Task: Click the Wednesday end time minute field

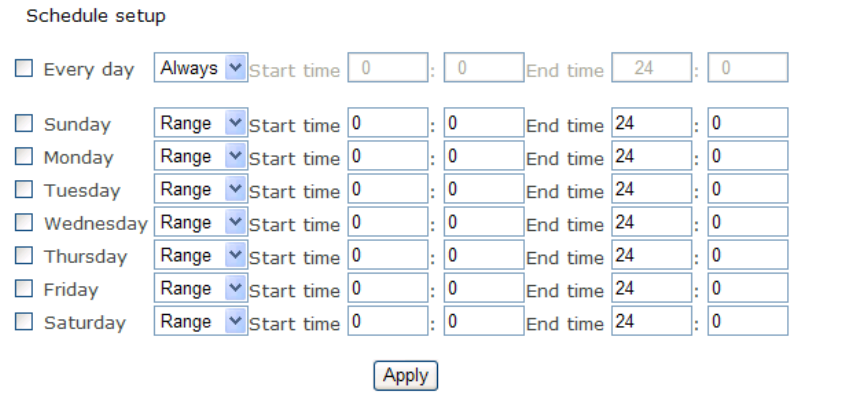Action: (x=747, y=222)
